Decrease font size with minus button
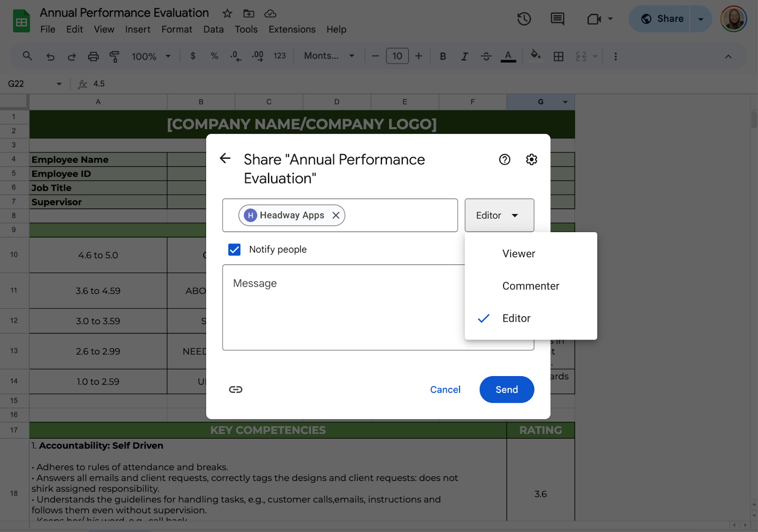758x532 pixels. click(x=375, y=56)
